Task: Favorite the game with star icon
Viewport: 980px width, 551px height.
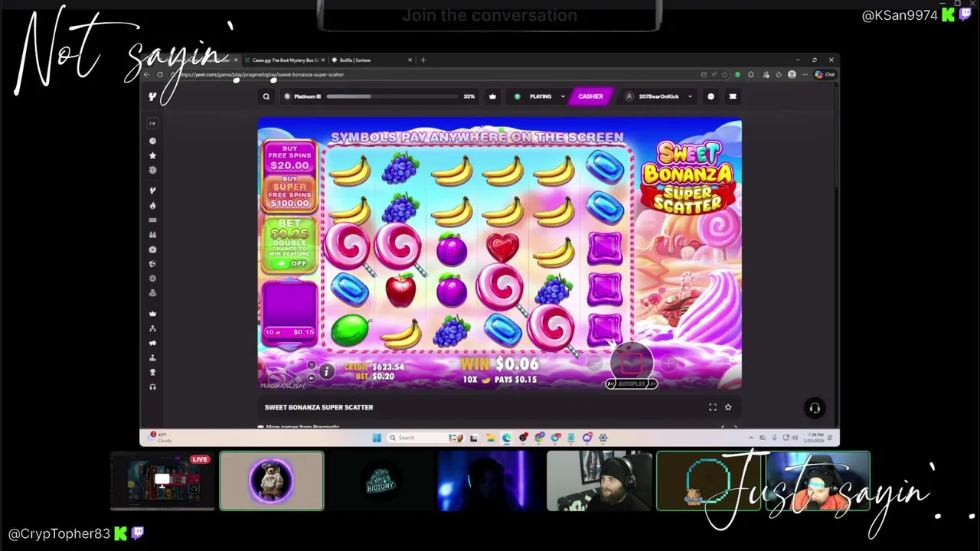Action: tap(728, 407)
